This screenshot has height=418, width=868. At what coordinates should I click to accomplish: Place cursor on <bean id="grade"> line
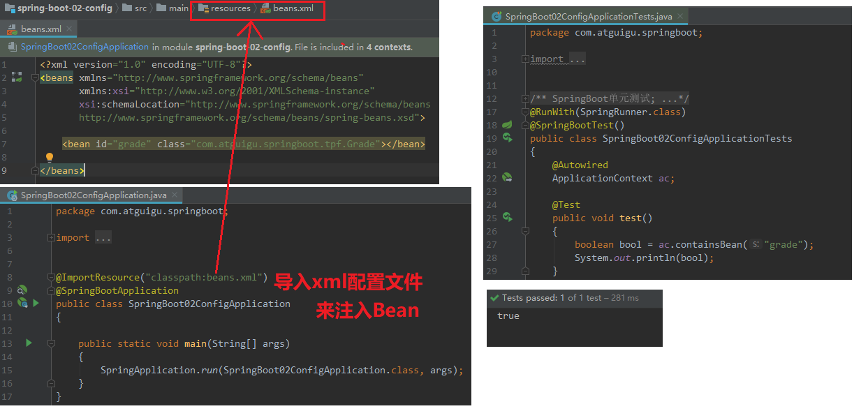[244, 144]
